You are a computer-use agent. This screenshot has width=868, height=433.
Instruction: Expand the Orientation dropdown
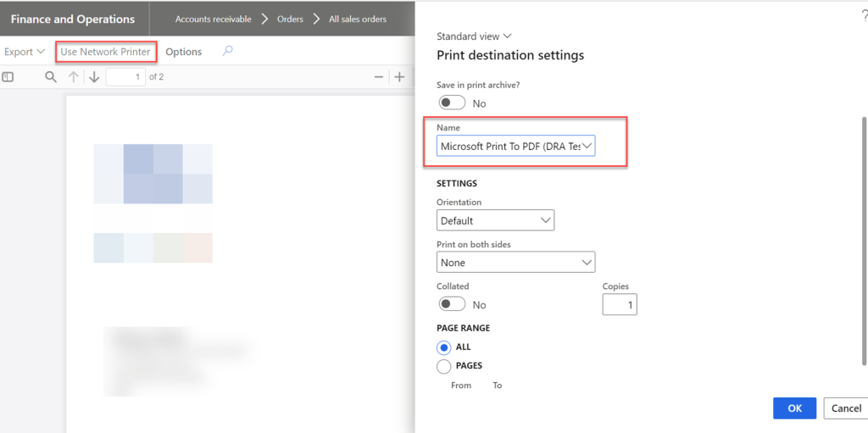click(x=495, y=220)
